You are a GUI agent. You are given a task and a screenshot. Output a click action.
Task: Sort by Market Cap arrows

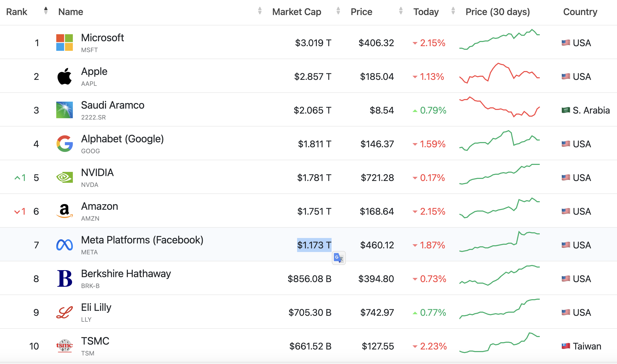[x=338, y=11]
